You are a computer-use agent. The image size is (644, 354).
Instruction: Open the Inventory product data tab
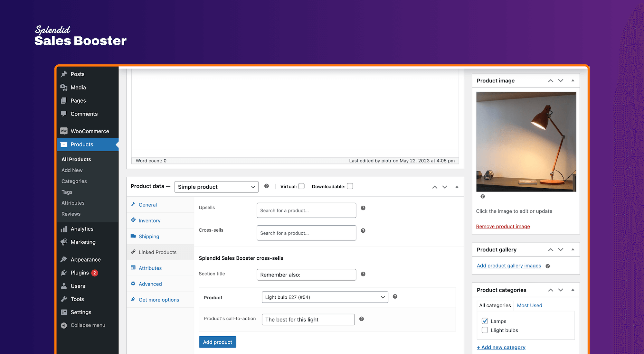(149, 220)
